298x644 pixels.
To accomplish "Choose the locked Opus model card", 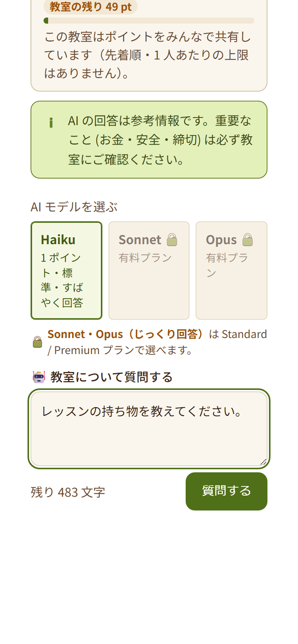I will pos(232,270).
